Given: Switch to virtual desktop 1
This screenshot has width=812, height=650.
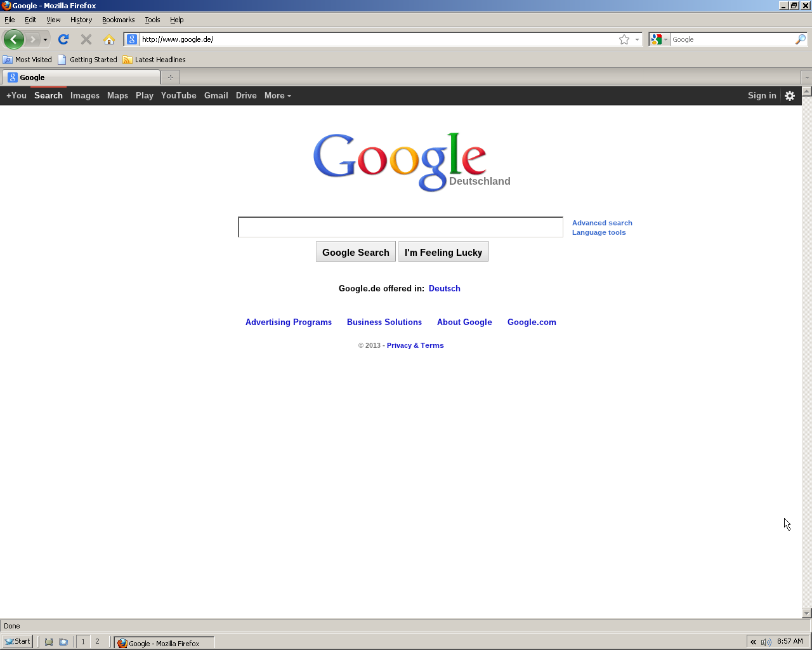Looking at the screenshot, I should pos(83,642).
